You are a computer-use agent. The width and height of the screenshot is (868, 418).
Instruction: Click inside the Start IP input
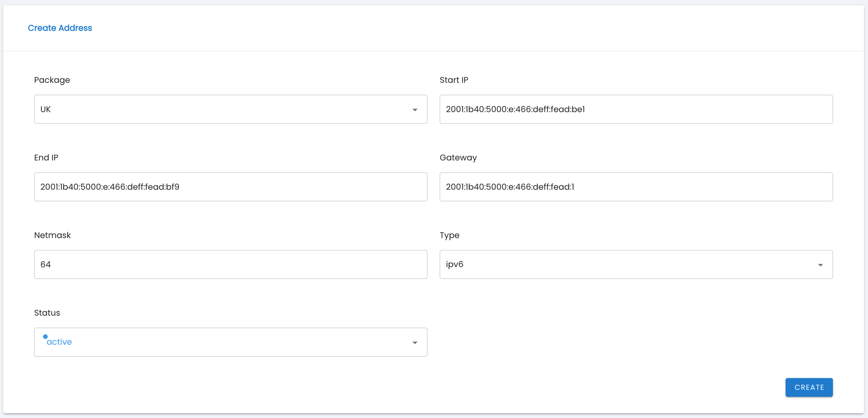(x=636, y=109)
